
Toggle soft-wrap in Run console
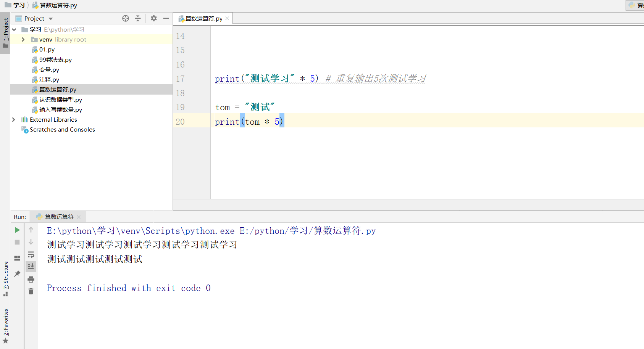click(x=31, y=254)
